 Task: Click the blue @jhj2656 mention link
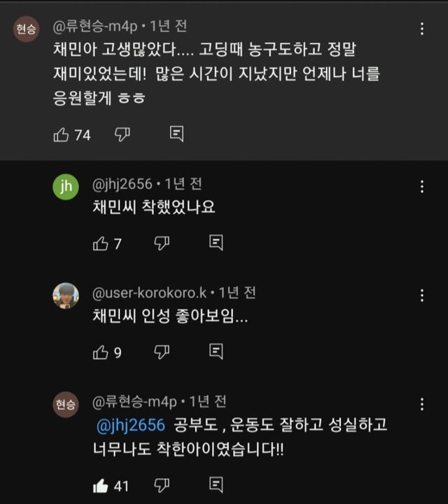(132, 425)
